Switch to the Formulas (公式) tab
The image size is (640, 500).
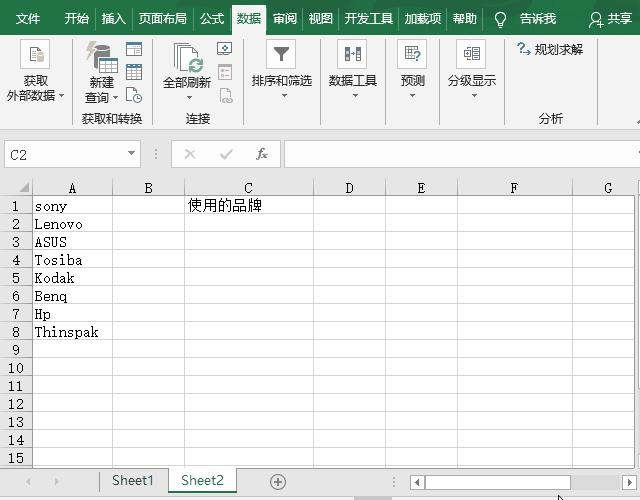(212, 19)
